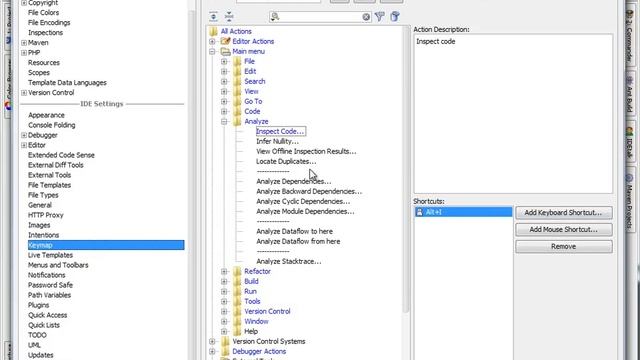
Task: Click inside the action search field
Action: coord(320,17)
